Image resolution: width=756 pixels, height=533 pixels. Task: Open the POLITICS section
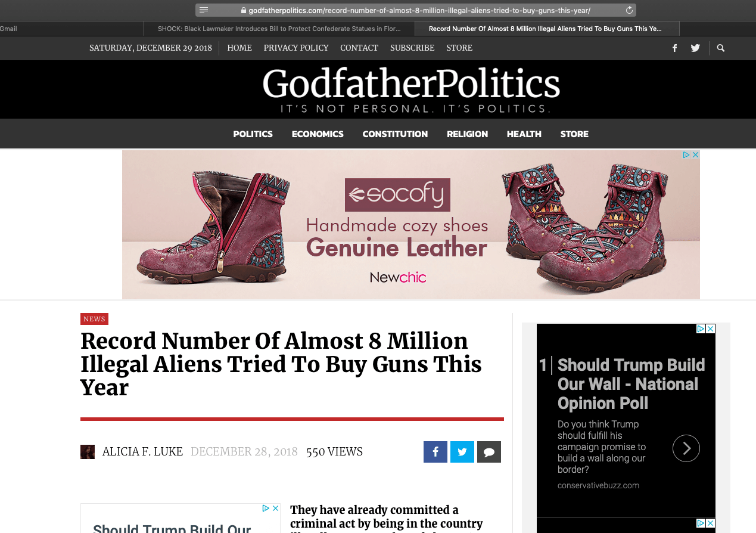click(253, 134)
